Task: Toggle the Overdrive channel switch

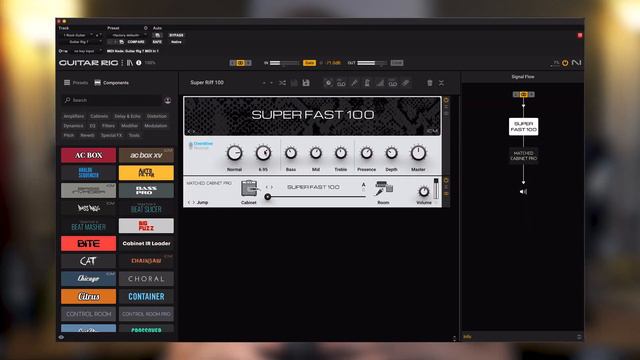Action: (x=191, y=145)
